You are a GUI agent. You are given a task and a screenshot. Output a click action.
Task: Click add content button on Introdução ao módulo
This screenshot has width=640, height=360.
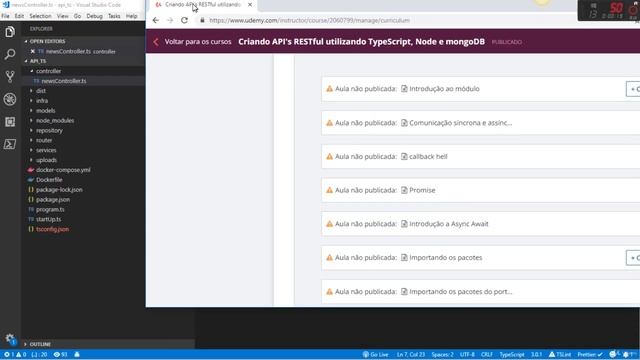click(633, 89)
